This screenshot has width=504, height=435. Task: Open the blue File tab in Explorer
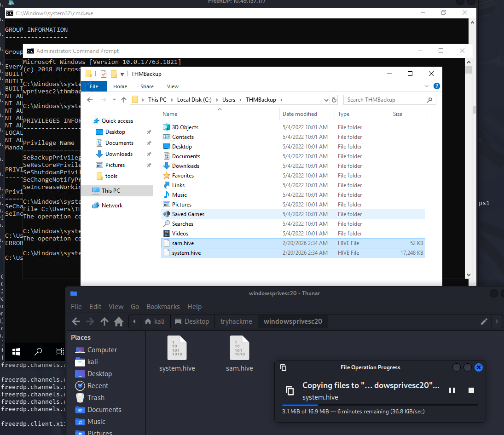[x=94, y=86]
